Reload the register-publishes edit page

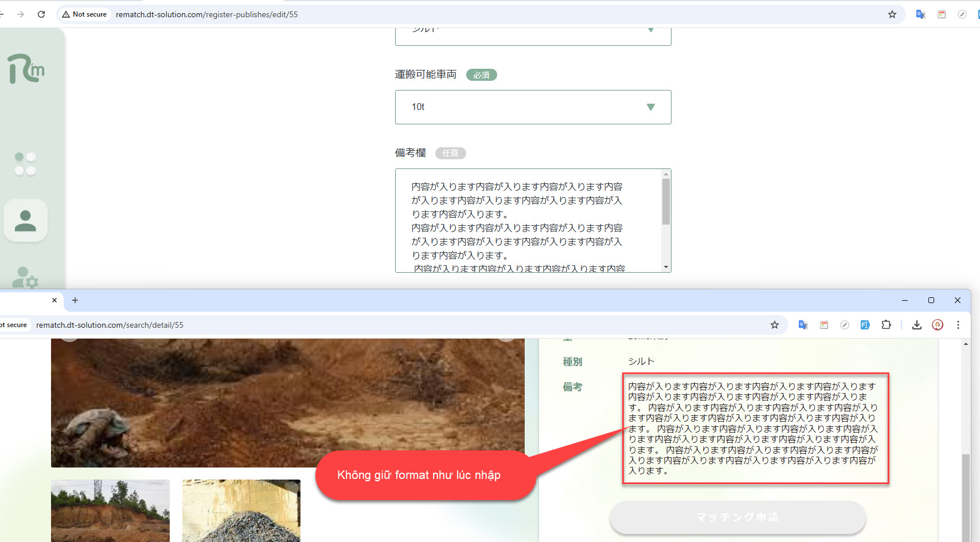41,14
